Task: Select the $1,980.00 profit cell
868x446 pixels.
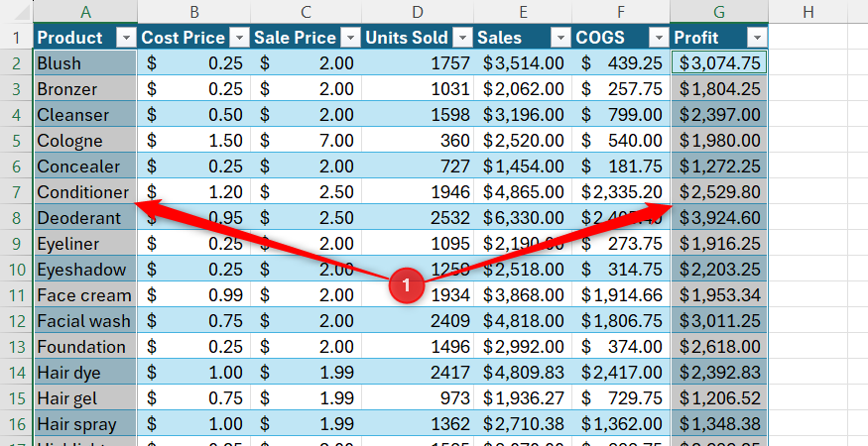Action: [x=719, y=141]
